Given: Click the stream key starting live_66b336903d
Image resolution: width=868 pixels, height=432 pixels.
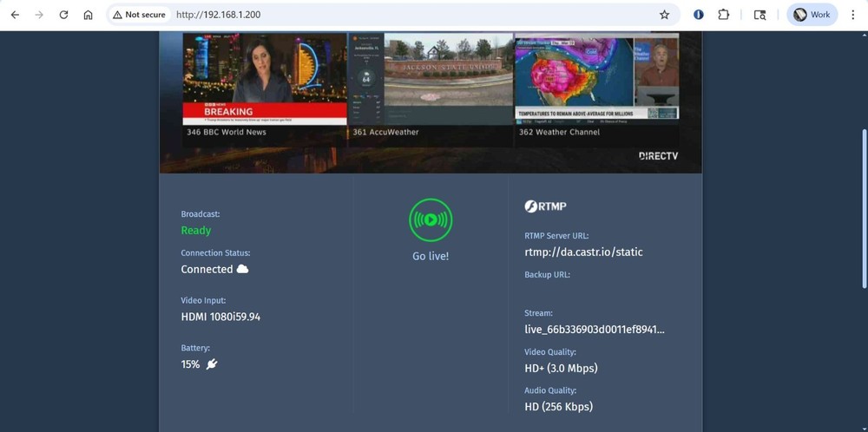Looking at the screenshot, I should pyautogui.click(x=595, y=330).
